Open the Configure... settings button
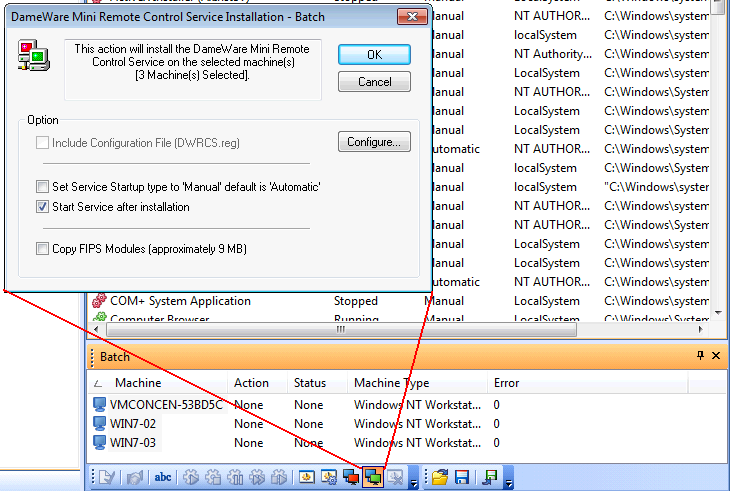The image size is (730, 491). [374, 141]
